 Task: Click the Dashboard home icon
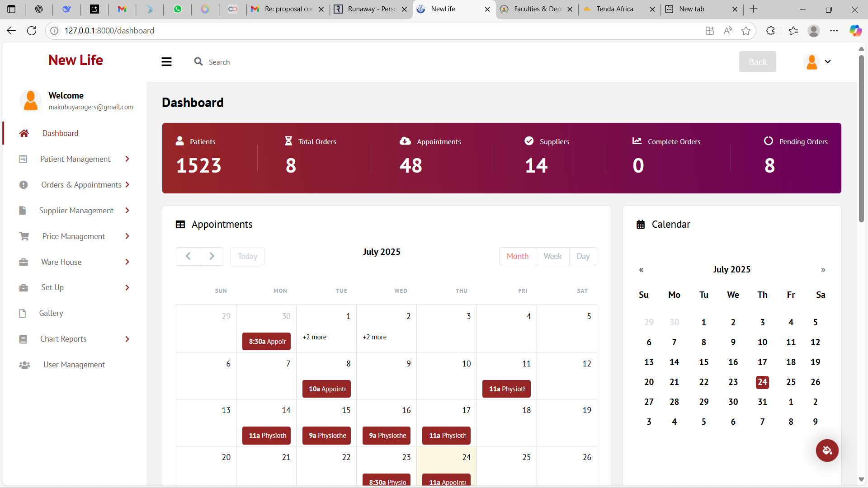pos(24,133)
